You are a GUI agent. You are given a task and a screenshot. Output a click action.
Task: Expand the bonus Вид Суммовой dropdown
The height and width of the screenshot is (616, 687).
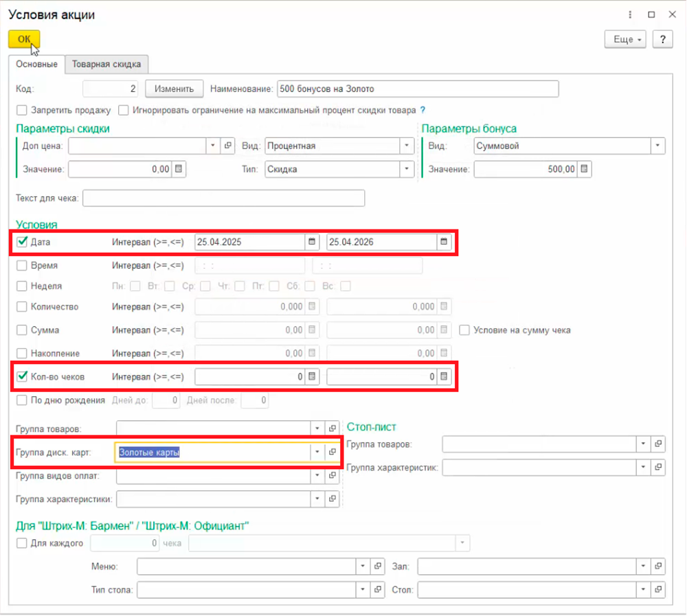pyautogui.click(x=658, y=146)
